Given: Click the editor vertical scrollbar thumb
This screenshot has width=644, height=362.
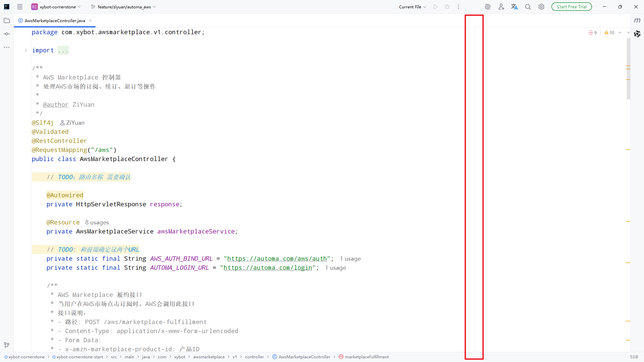Looking at the screenshot, I should (x=628, y=69).
